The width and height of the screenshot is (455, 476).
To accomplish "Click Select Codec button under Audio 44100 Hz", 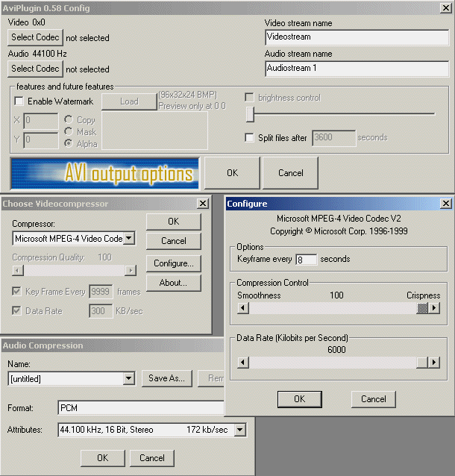I will tap(35, 69).
